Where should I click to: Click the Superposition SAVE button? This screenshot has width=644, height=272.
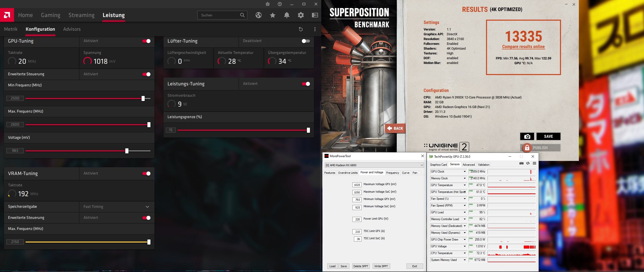548,137
